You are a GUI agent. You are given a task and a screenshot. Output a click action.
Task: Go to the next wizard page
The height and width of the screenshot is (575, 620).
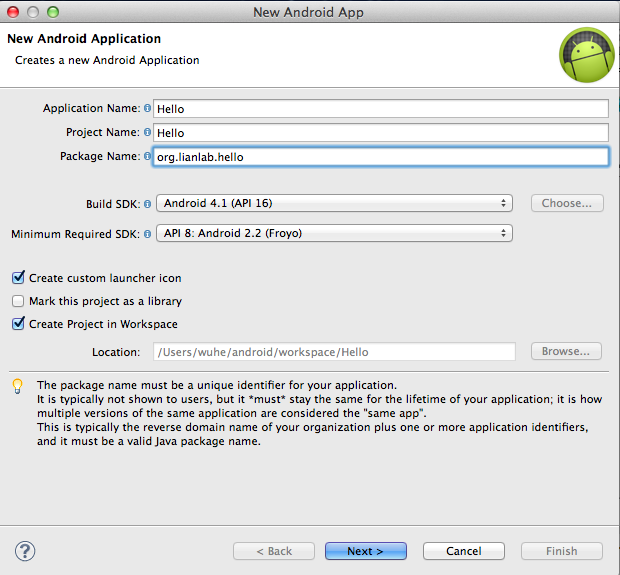pyautogui.click(x=366, y=551)
